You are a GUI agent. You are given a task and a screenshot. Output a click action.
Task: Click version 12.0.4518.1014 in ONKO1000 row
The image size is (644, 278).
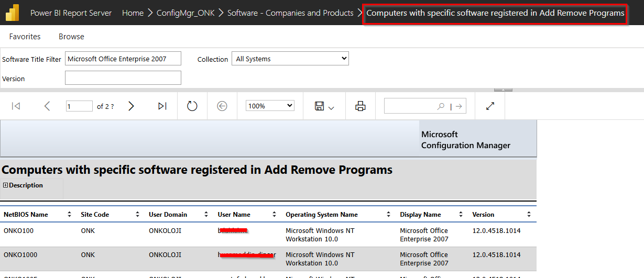497,254
